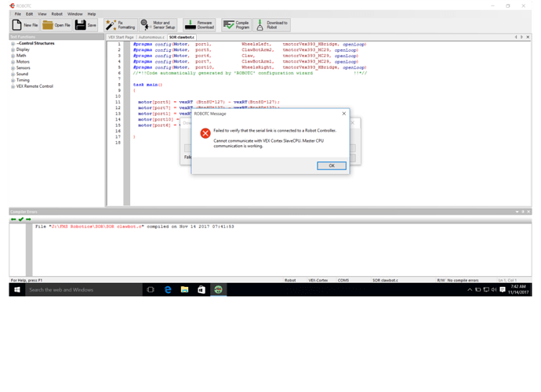Expand the Sensors tree node
Screen dimensions: 541x392
click(x=13, y=68)
